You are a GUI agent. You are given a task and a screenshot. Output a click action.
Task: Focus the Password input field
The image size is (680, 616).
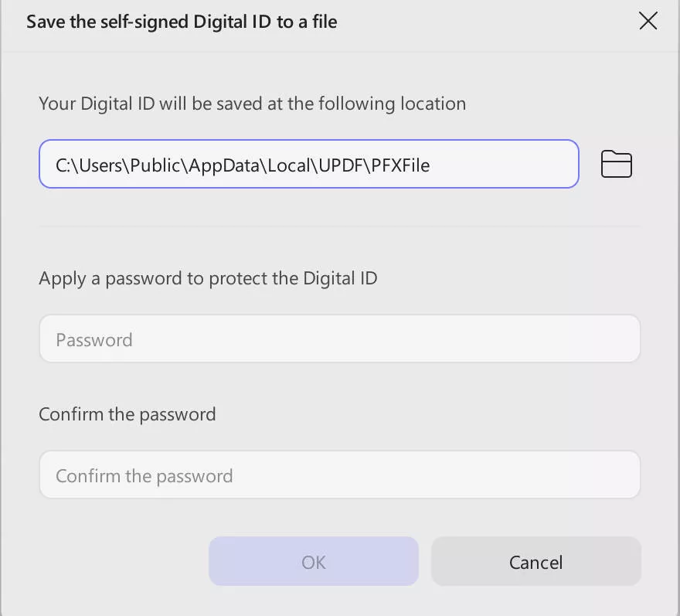point(340,339)
